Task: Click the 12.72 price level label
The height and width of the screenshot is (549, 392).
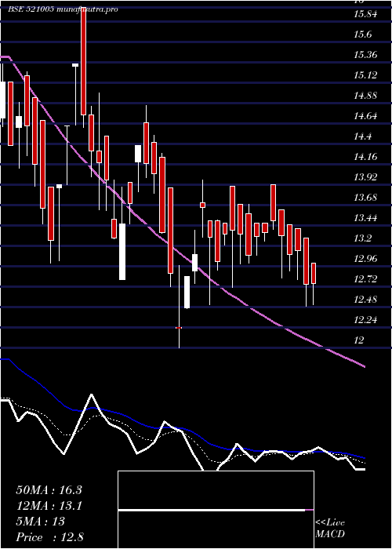Action: pos(366,278)
